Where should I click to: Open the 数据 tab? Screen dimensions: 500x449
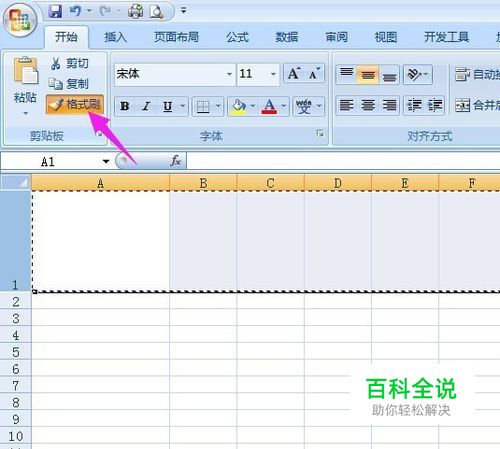point(286,37)
